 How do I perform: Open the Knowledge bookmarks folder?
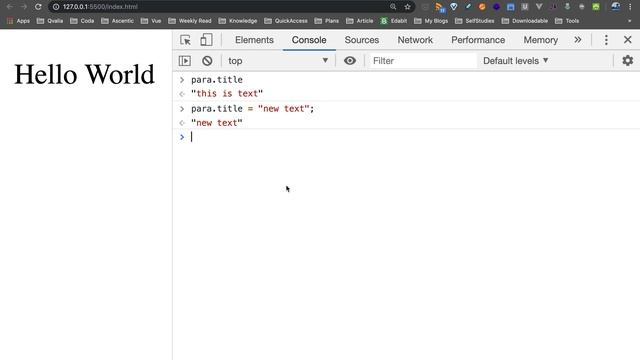point(238,21)
